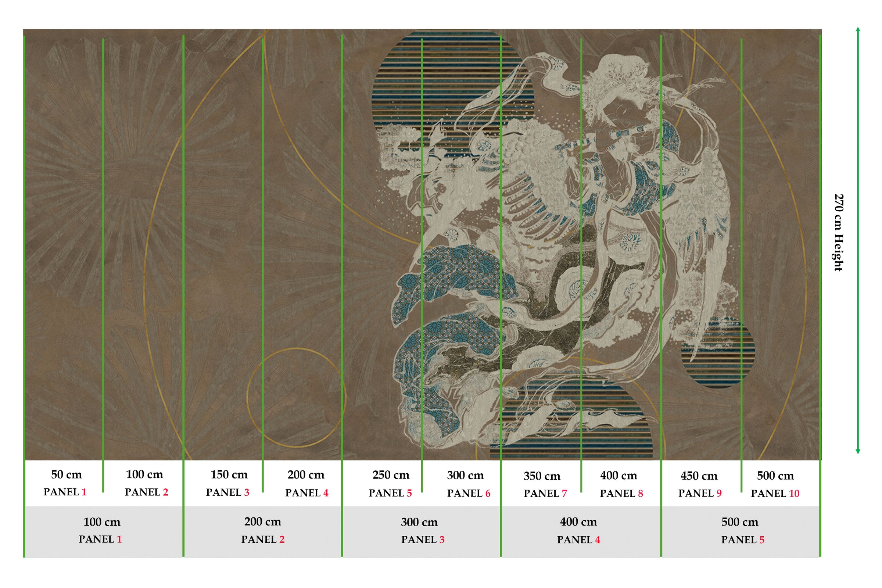
Task: Click the small gold circle outline
Action: pyautogui.click(x=296, y=398)
